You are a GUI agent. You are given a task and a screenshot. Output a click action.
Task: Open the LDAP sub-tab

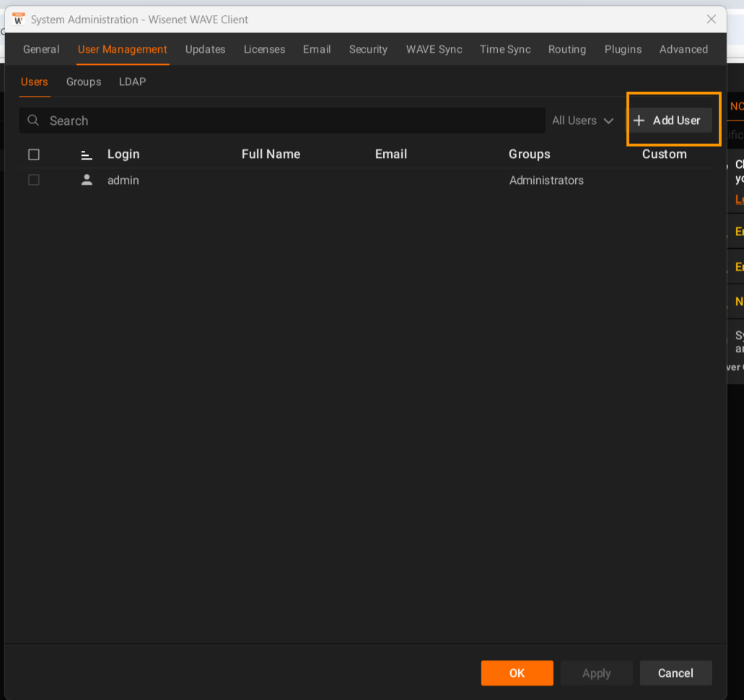tap(132, 82)
